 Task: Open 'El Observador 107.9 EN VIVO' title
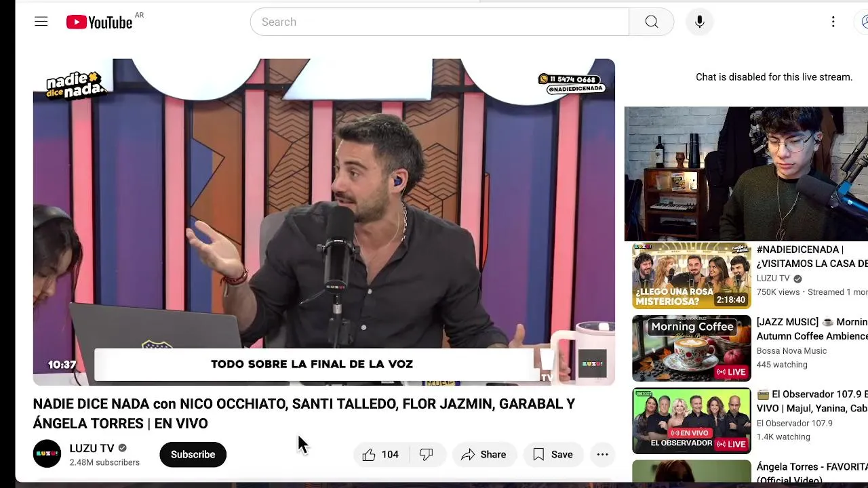point(812,401)
